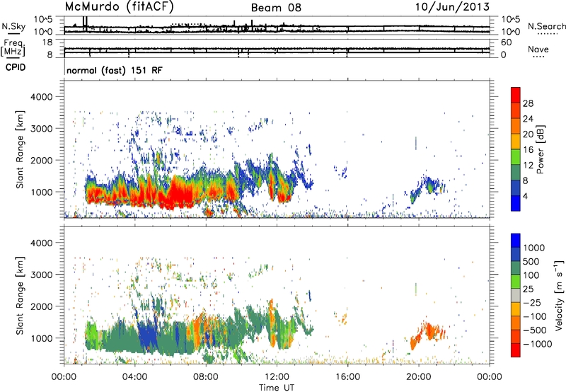The width and height of the screenshot is (566, 392).
Task: Click the '12' value on the Power scale
Action: [528, 166]
